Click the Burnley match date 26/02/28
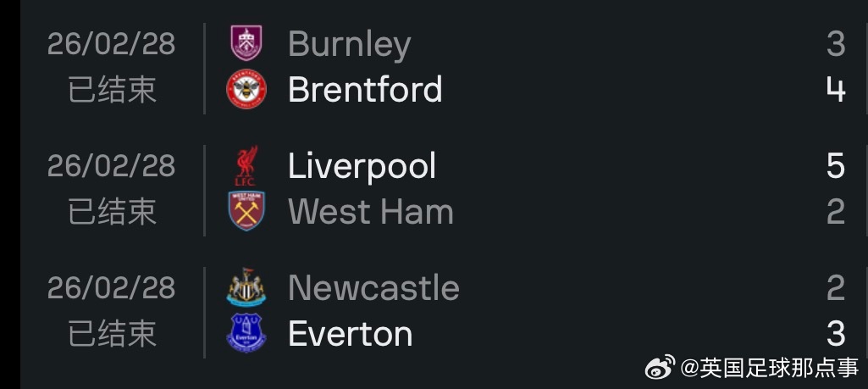Image resolution: width=868 pixels, height=389 pixels. (111, 43)
